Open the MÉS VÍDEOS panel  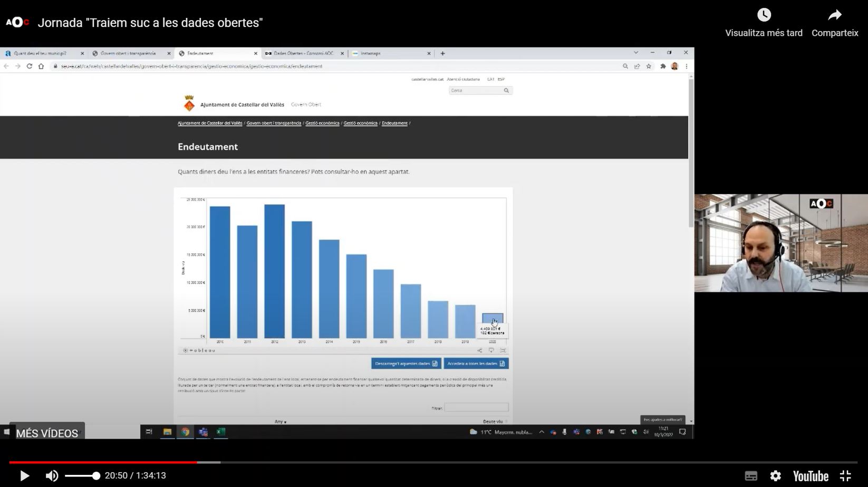pos(47,433)
